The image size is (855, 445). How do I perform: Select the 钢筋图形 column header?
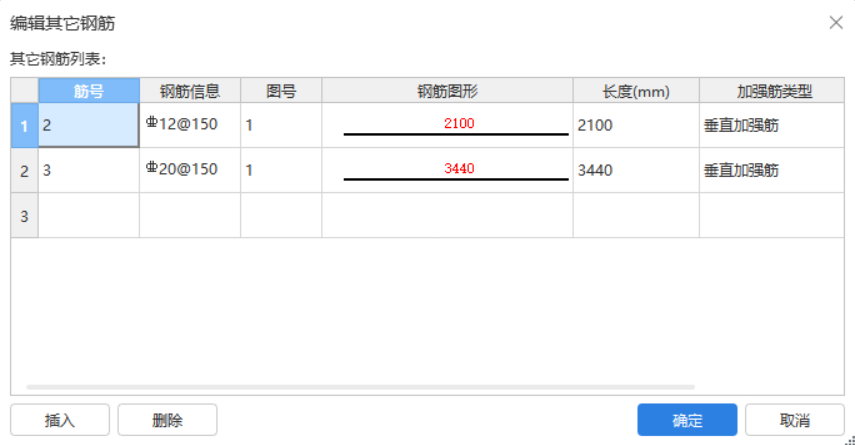[447, 91]
